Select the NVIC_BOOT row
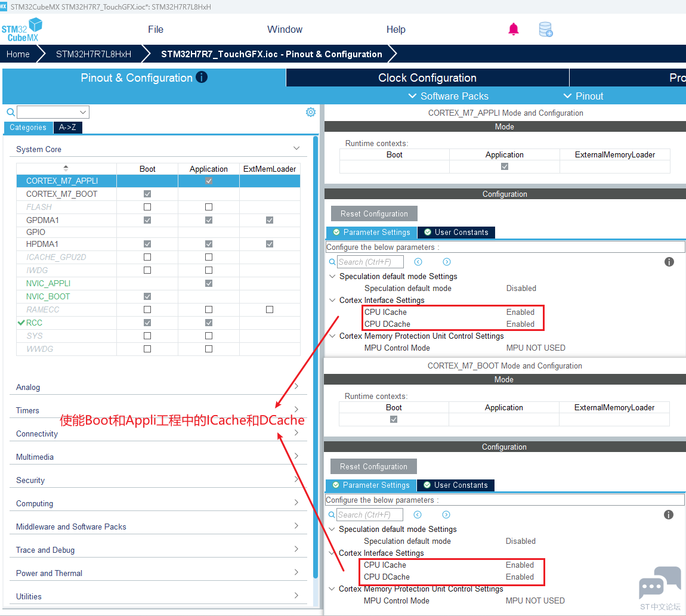686x616 pixels. pyautogui.click(x=158, y=296)
